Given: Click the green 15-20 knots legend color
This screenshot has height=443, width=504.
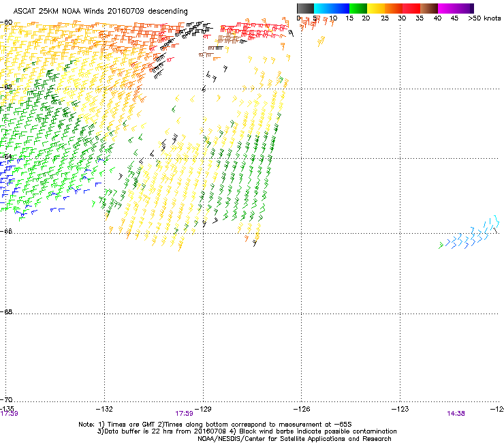Looking at the screenshot, I should coord(358,8).
